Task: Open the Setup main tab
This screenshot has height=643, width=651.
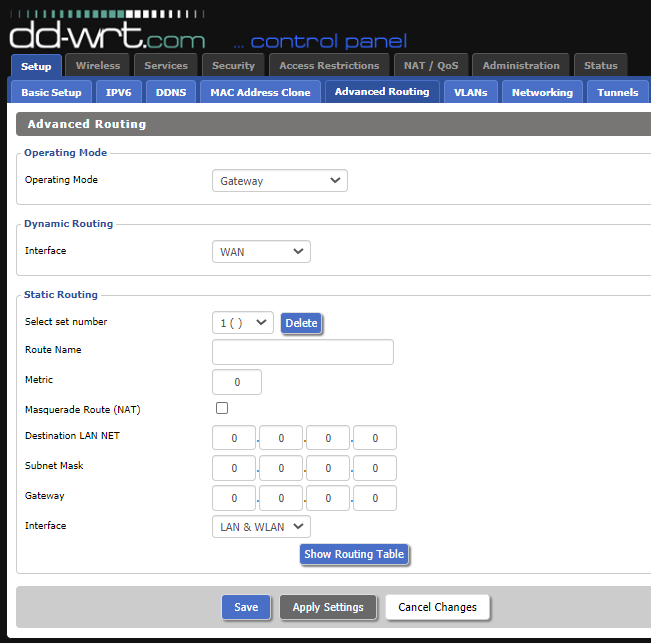Action: [x=36, y=66]
